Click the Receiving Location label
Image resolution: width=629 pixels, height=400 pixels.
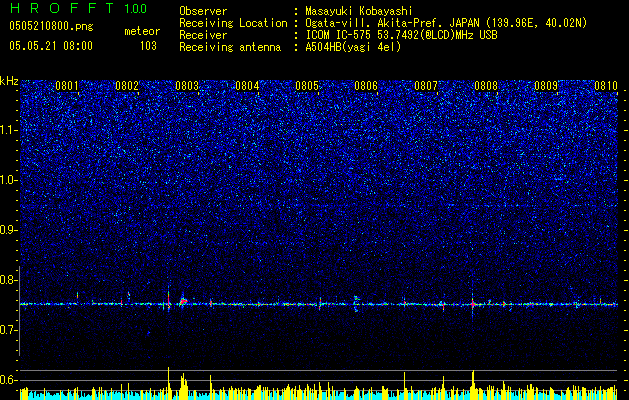[x=233, y=23]
